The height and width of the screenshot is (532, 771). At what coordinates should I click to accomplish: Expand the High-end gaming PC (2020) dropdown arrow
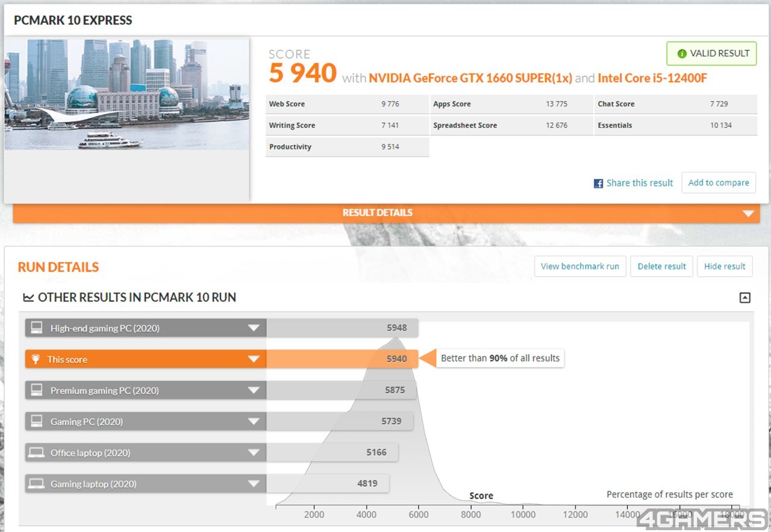point(254,328)
